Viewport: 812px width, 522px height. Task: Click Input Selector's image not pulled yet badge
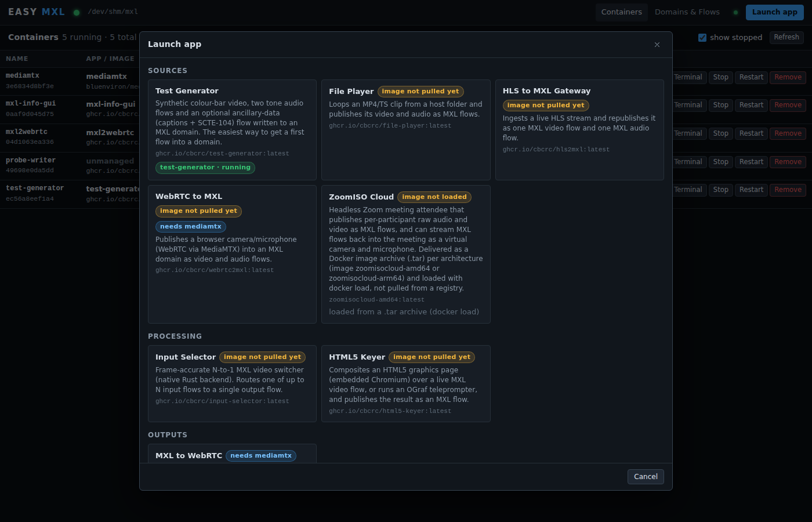click(x=263, y=357)
